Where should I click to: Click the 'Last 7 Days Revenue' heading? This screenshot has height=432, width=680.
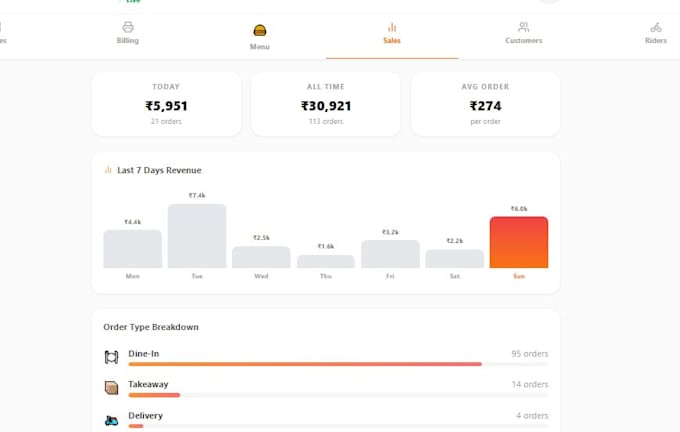[x=159, y=170]
